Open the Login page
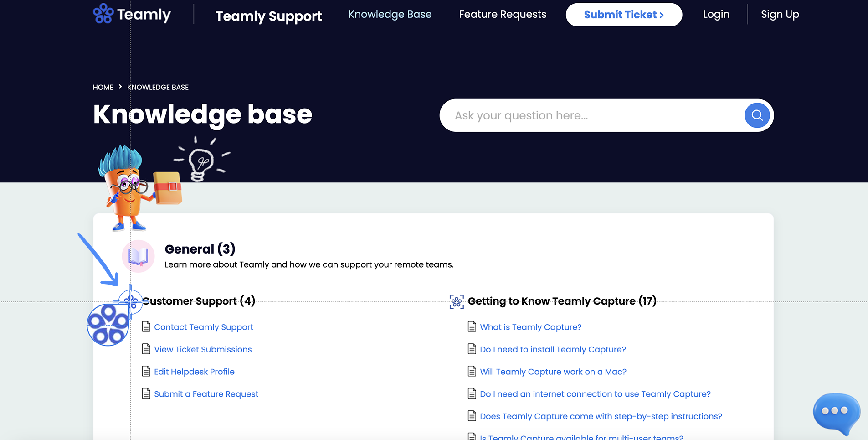The image size is (868, 440). pyautogui.click(x=716, y=15)
